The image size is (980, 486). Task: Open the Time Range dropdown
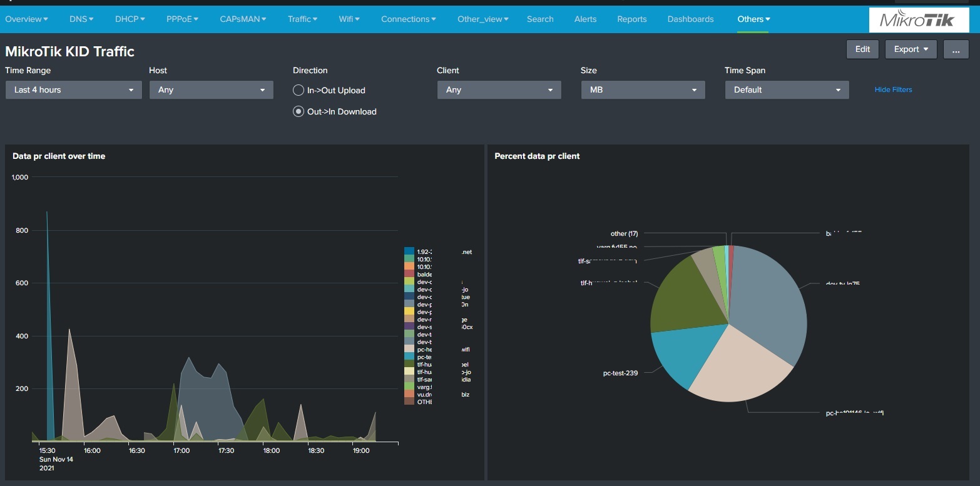74,89
